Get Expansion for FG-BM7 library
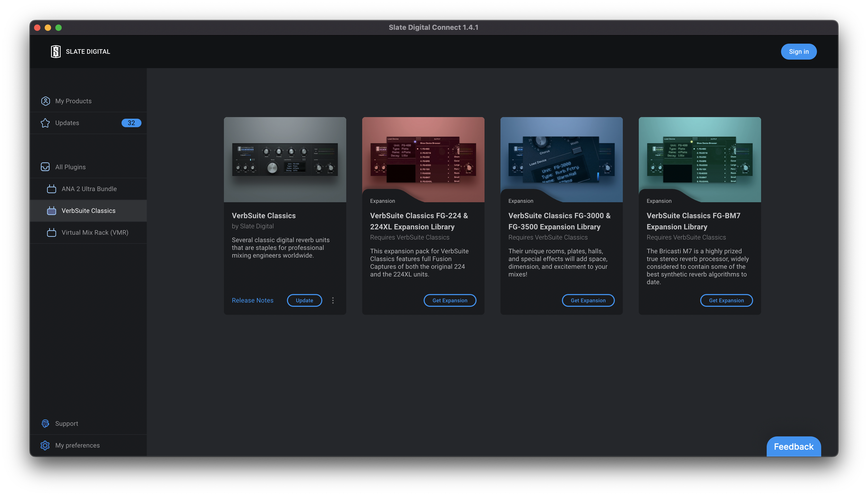The height and width of the screenshot is (496, 868). [x=726, y=300]
